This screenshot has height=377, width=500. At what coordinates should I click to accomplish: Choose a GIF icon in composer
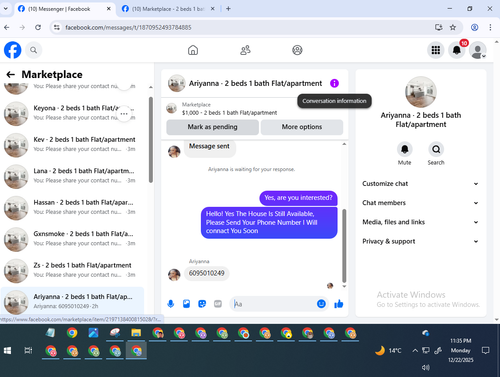pos(218,304)
